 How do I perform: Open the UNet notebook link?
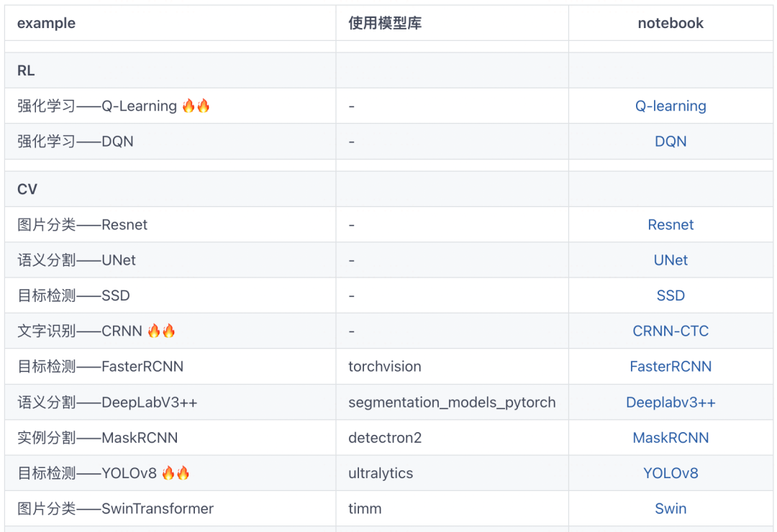point(671,260)
